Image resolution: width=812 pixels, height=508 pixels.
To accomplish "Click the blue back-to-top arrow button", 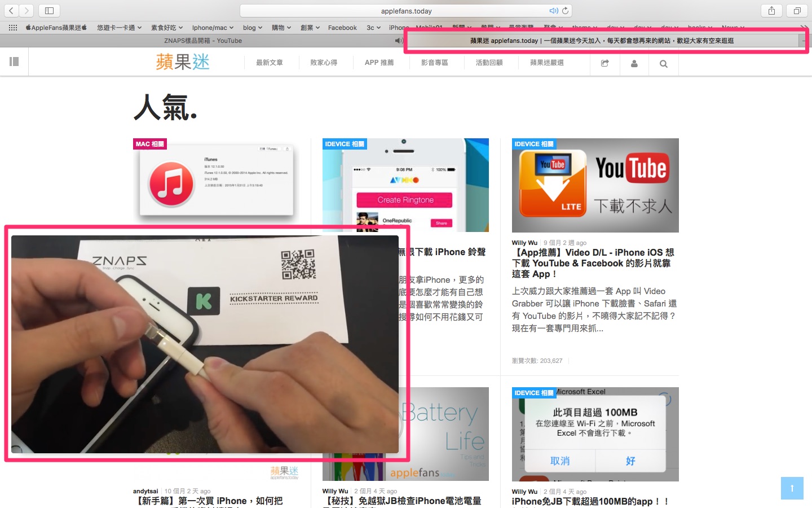I will pyautogui.click(x=792, y=488).
